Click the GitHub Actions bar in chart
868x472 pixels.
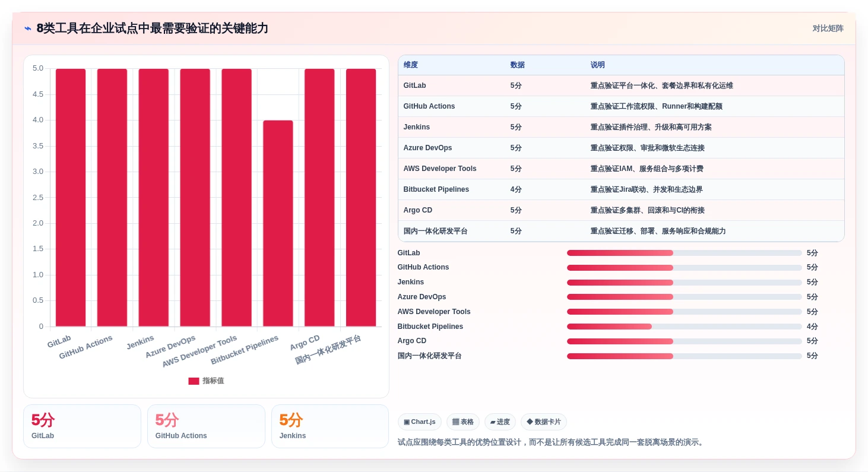pos(112,198)
